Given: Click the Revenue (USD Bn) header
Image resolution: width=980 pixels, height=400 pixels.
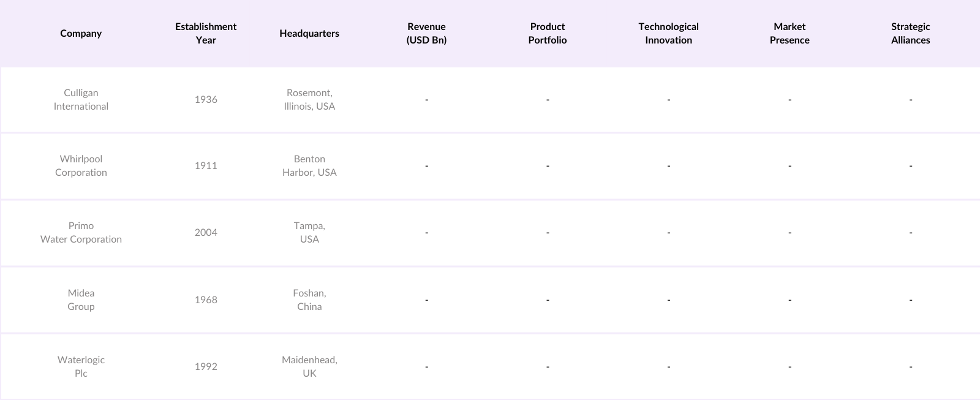Looking at the screenshot, I should click(x=426, y=33).
